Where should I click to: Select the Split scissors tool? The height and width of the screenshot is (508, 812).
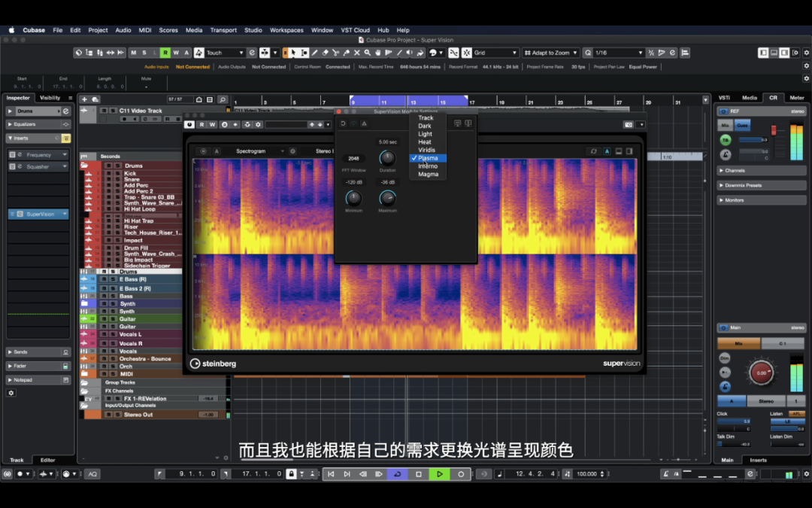click(335, 53)
